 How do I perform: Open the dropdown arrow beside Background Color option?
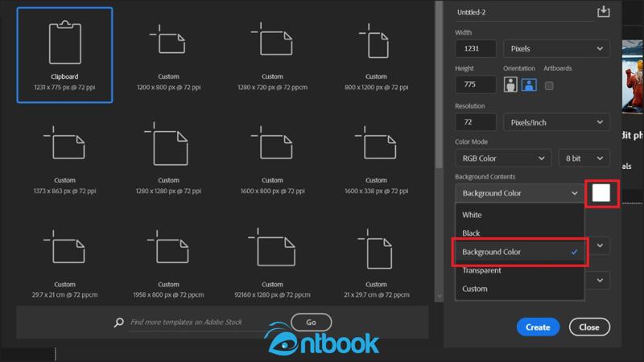tap(600, 245)
